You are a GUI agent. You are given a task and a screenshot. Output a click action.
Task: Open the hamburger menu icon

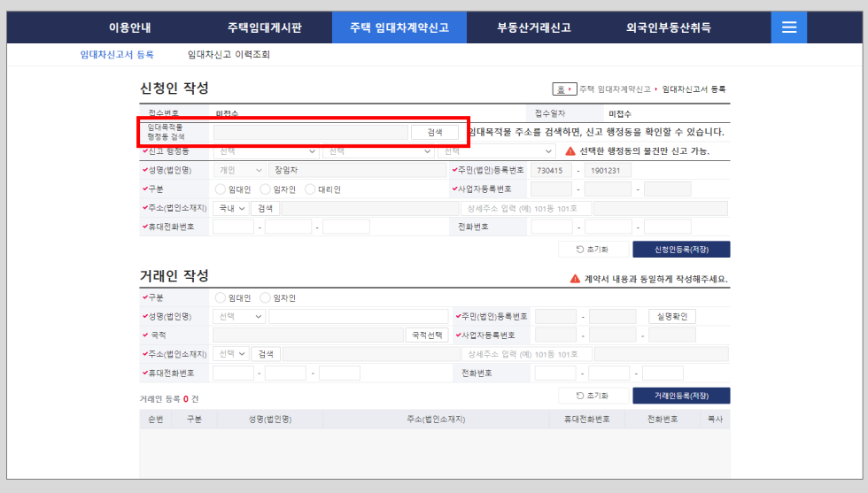[x=789, y=27]
